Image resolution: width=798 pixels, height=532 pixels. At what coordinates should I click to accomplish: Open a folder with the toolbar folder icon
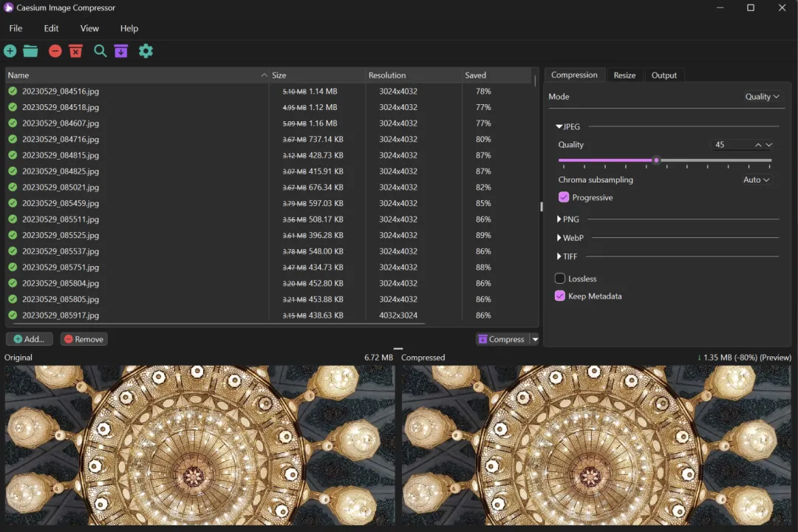tap(30, 51)
